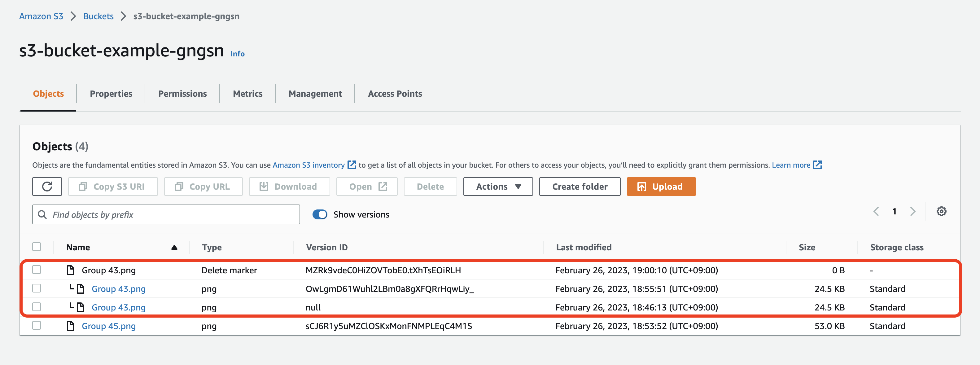Click the Size column header
980x365 pixels.
pyautogui.click(x=807, y=247)
